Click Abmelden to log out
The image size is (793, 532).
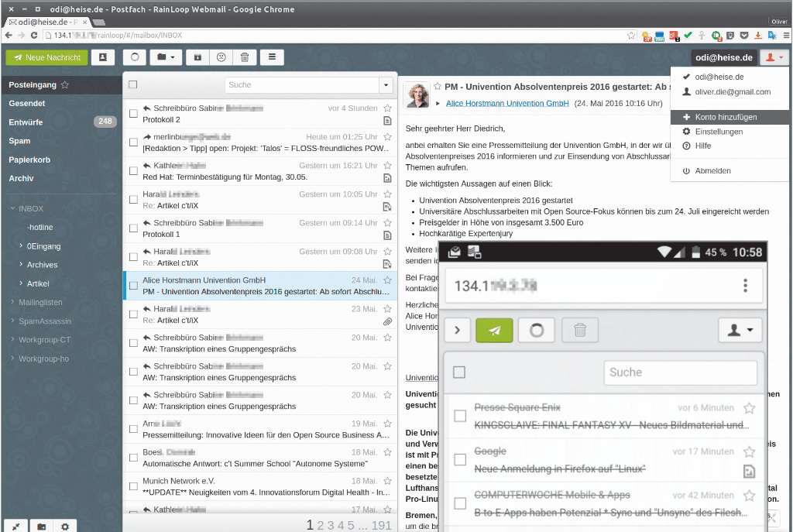point(729,171)
